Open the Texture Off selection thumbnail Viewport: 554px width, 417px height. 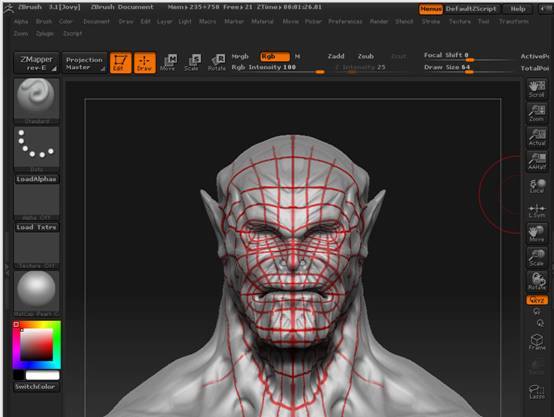(x=36, y=251)
